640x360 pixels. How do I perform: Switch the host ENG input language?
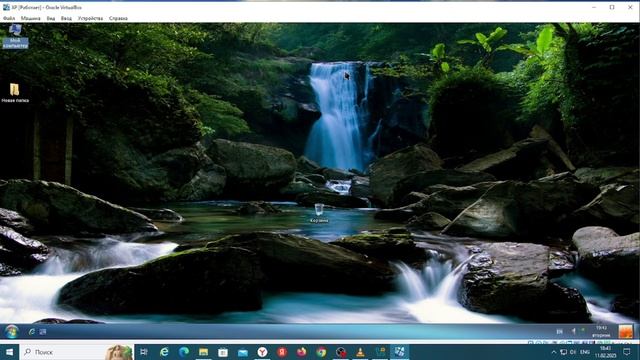point(584,352)
